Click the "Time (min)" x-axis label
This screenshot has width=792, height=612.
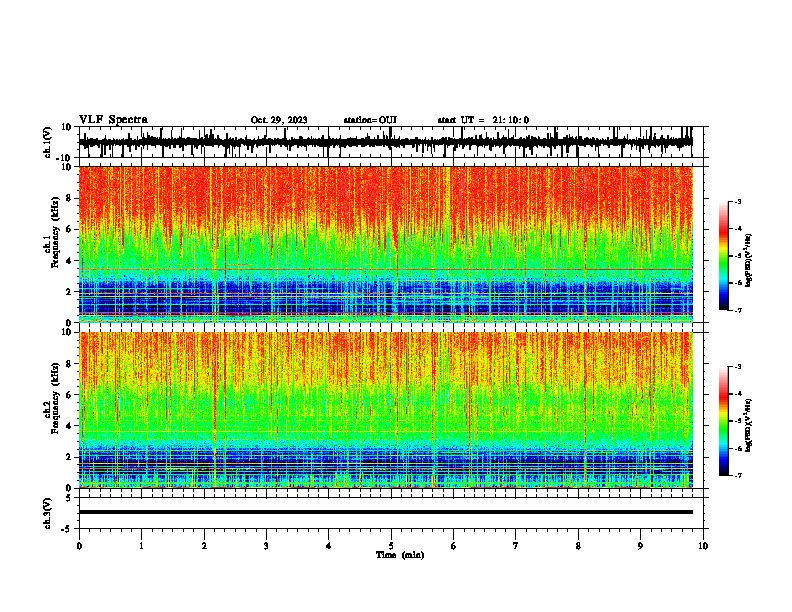(x=400, y=555)
